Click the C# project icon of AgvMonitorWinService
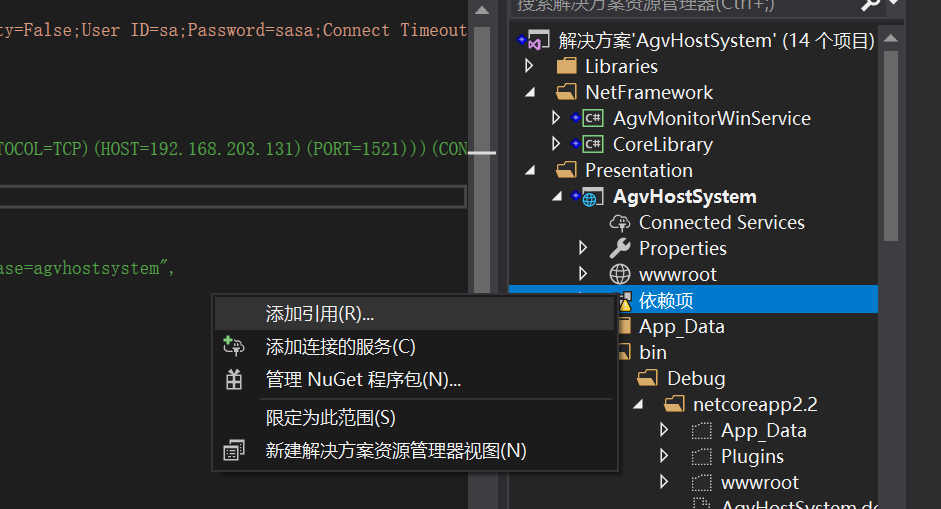The width and height of the screenshot is (941, 509). coord(593,118)
